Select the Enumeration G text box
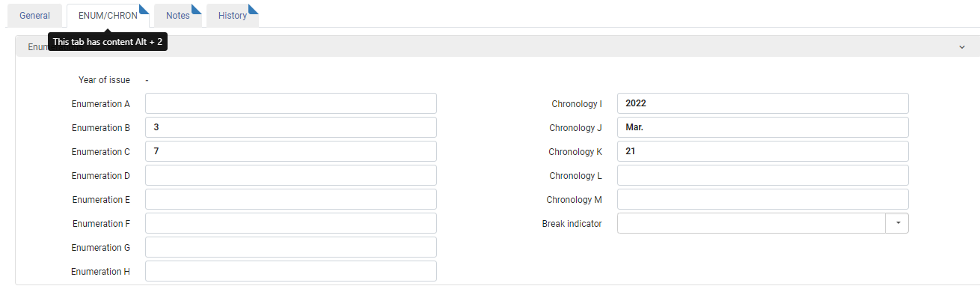 click(x=291, y=247)
